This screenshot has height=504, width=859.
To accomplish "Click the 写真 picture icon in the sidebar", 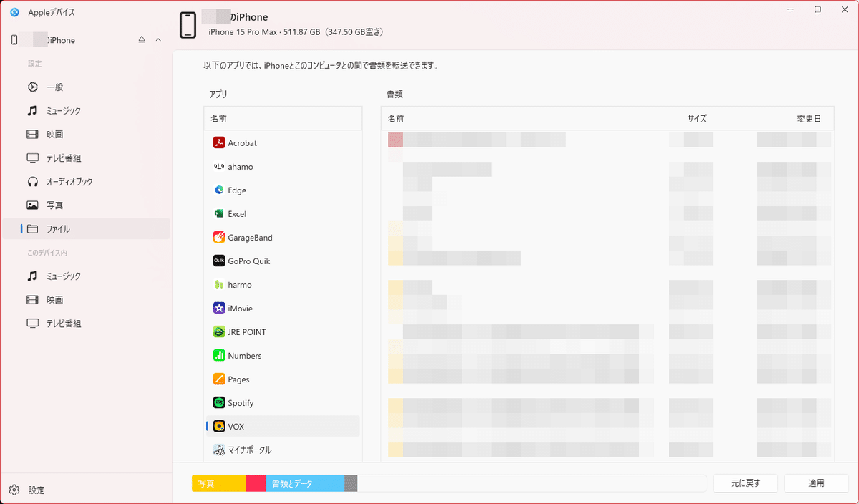I will [32, 205].
